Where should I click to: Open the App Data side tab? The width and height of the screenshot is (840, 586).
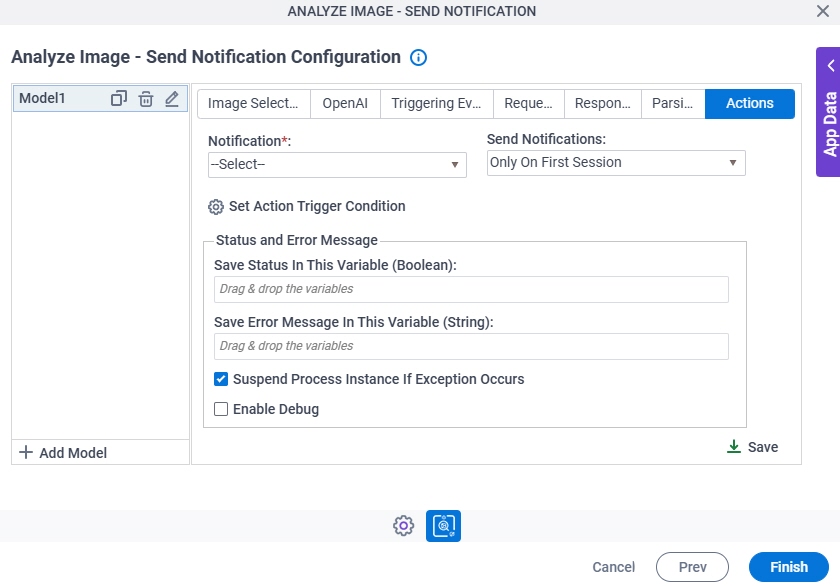(x=829, y=112)
